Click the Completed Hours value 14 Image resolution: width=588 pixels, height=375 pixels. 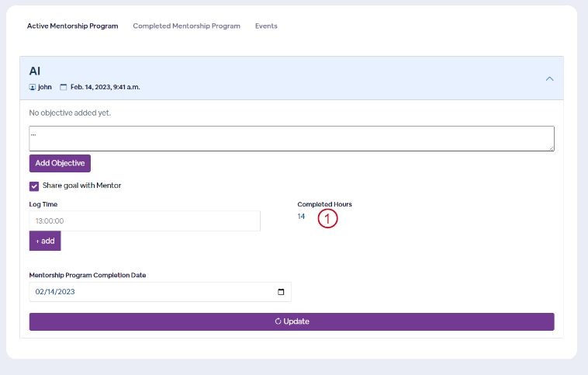[301, 216]
